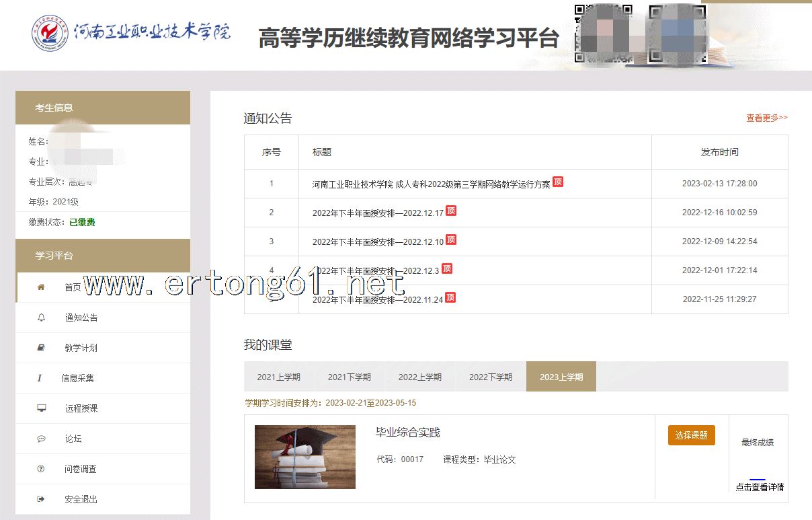Open the 查看更多>> link for notices

coord(766,118)
